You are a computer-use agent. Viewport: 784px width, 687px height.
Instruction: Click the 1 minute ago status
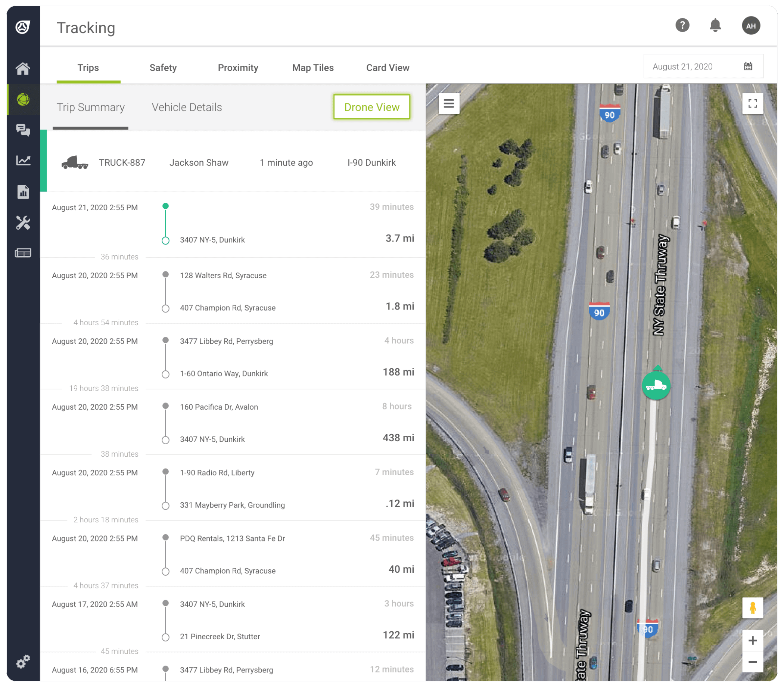pos(286,162)
